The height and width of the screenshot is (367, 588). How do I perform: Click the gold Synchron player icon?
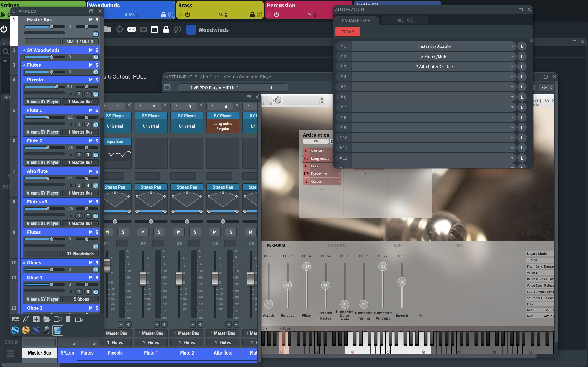tap(26, 330)
